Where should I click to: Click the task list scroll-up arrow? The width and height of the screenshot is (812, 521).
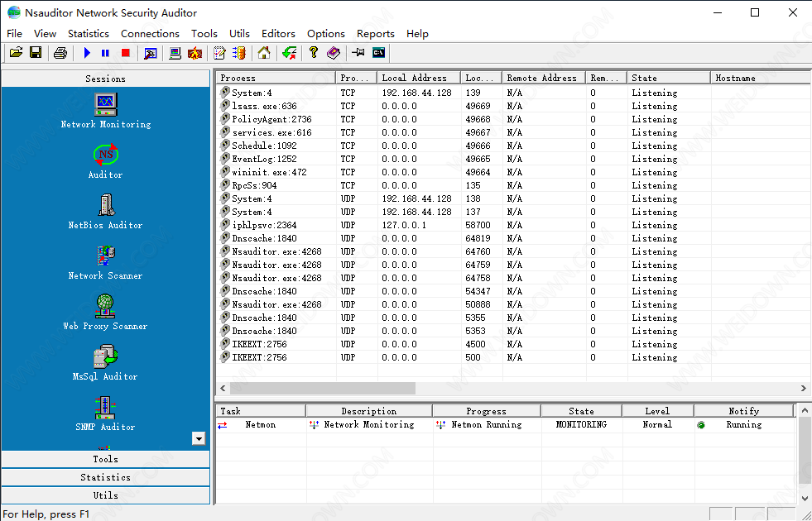(805, 410)
